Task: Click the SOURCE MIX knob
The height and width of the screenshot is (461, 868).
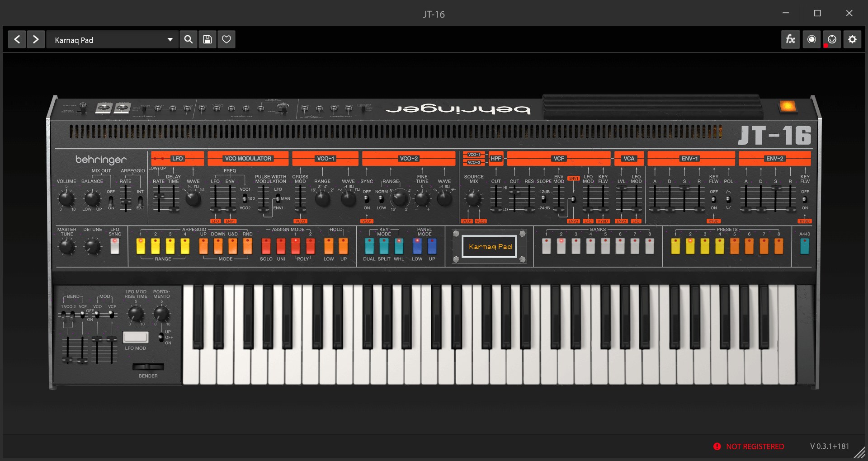Action: (473, 198)
